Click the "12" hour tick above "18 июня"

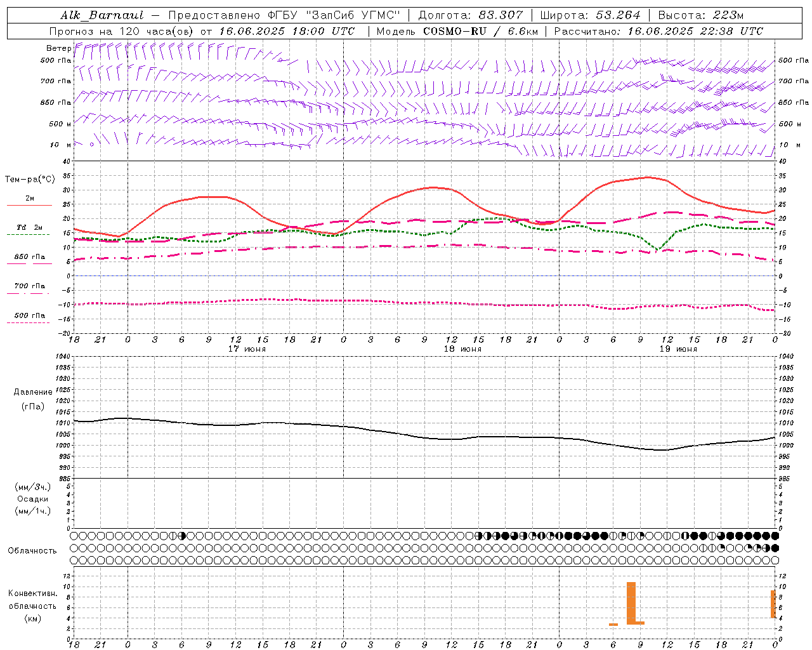451,340
